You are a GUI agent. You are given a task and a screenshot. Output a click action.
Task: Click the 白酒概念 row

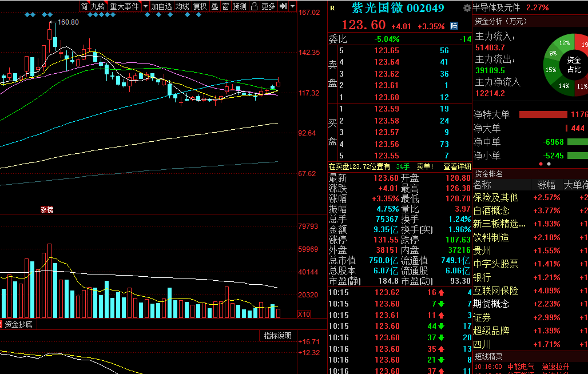tap(530, 210)
